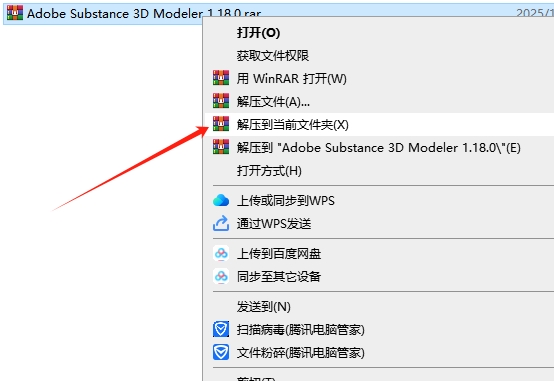Click the WPS cloud icon
This screenshot has width=554, height=381.
[221, 200]
